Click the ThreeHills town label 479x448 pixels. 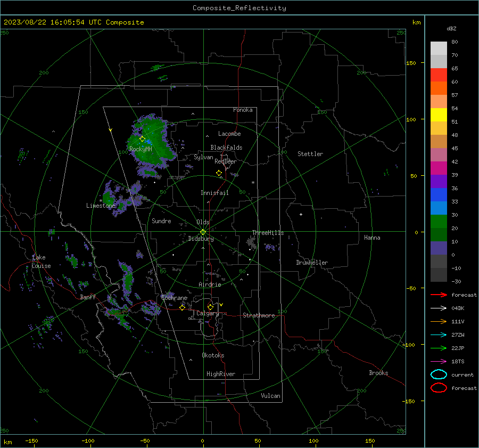[x=268, y=233]
